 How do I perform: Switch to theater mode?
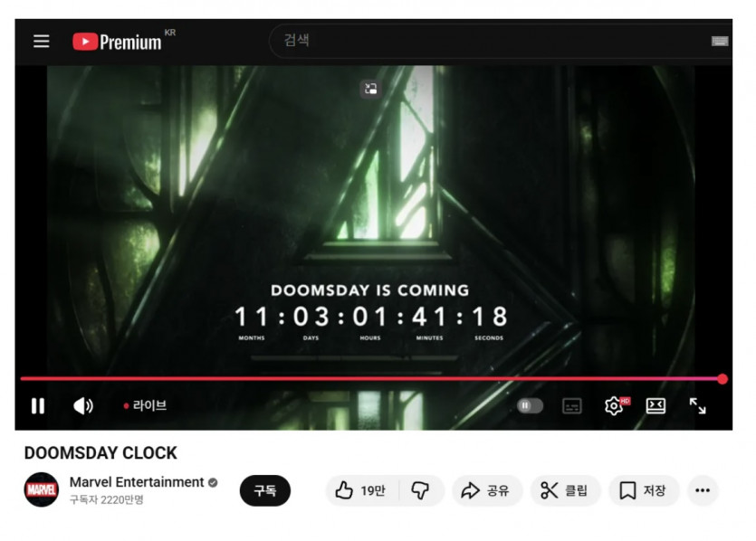click(x=656, y=405)
